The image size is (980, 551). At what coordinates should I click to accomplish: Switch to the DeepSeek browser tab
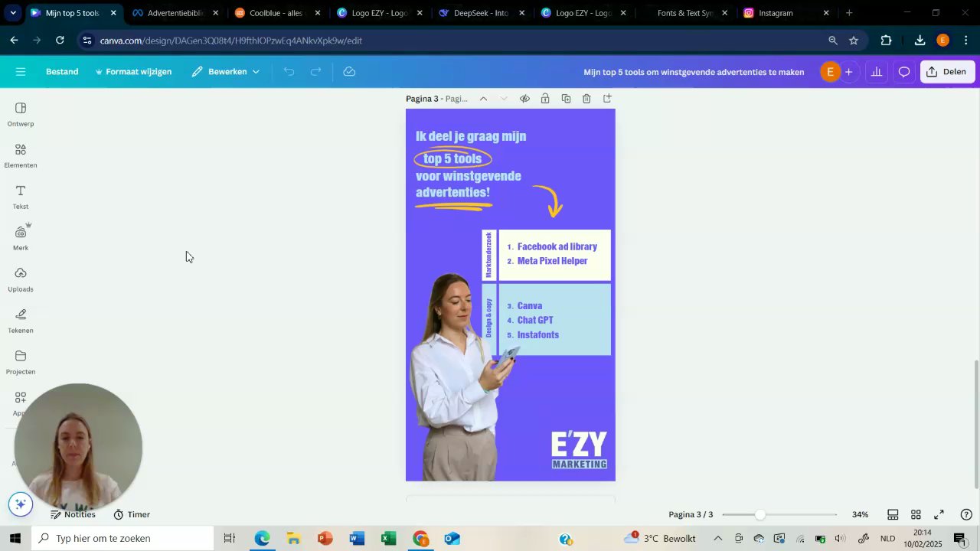pyautogui.click(x=481, y=13)
